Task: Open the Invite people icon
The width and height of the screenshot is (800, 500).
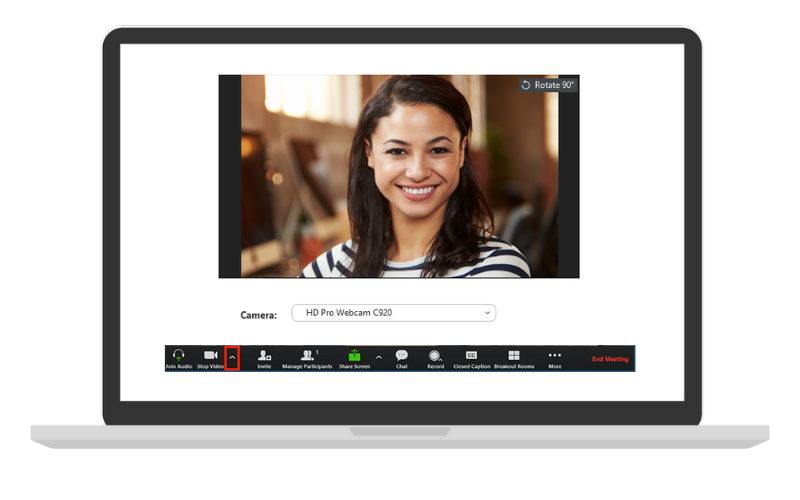Action: pos(264,356)
